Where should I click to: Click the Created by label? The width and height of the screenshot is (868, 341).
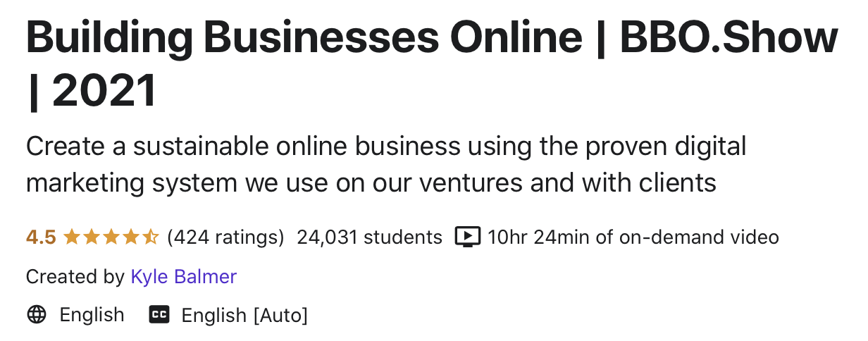[75, 277]
